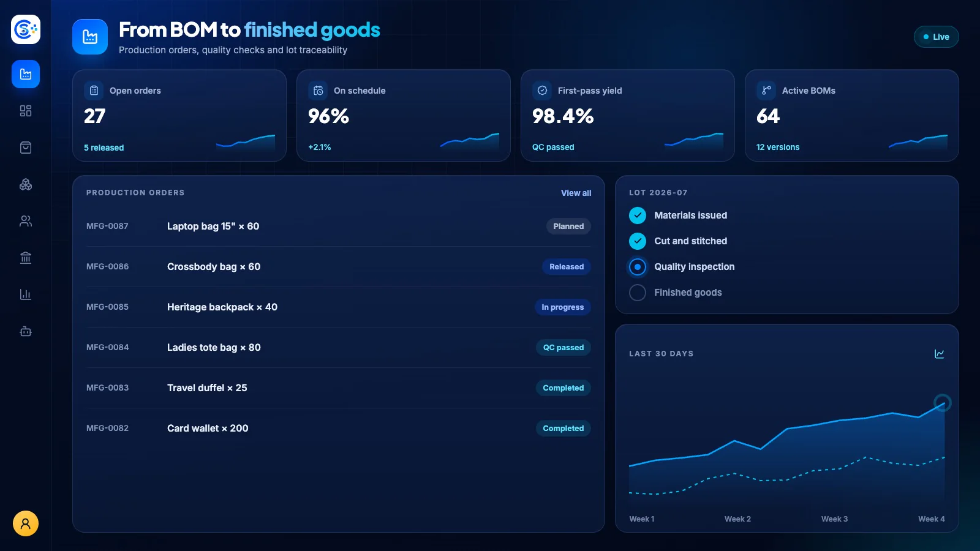Click the chart's latest data point marker
This screenshot has height=551, width=980.
pos(942,403)
